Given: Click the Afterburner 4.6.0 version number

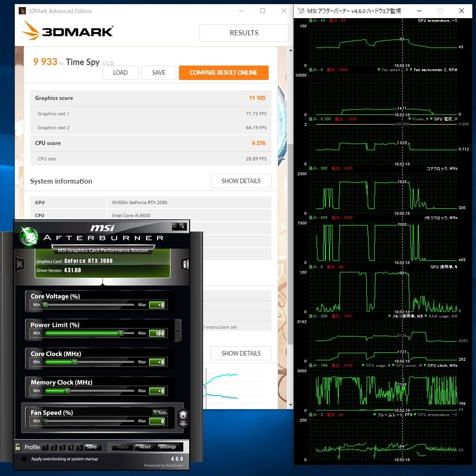Looking at the screenshot, I should click(177, 459).
